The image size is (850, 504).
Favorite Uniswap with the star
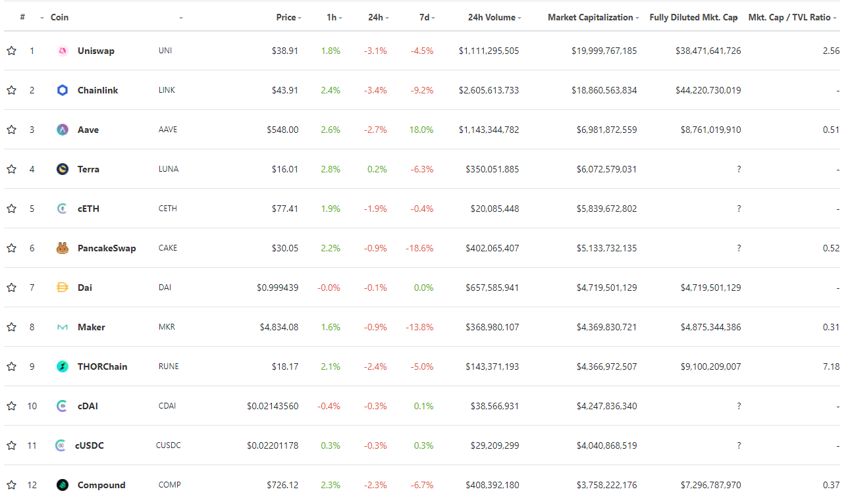pyautogui.click(x=11, y=51)
